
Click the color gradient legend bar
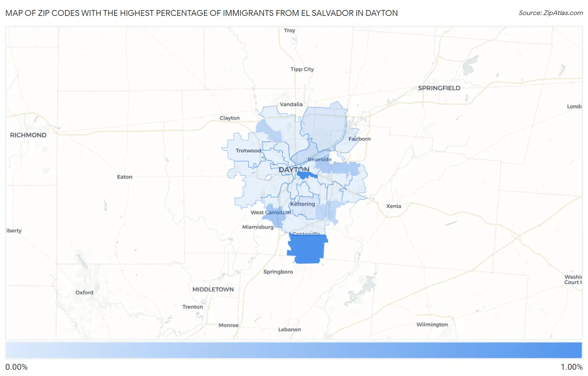click(294, 350)
